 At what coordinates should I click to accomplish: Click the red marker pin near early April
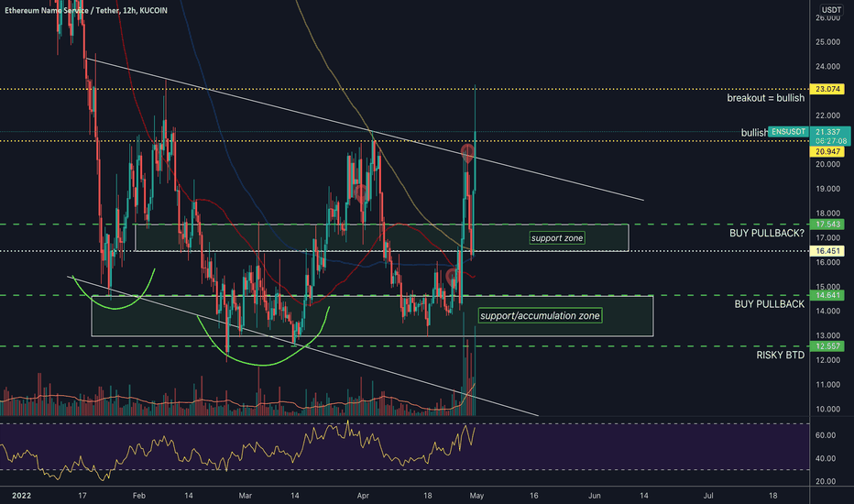pos(360,192)
